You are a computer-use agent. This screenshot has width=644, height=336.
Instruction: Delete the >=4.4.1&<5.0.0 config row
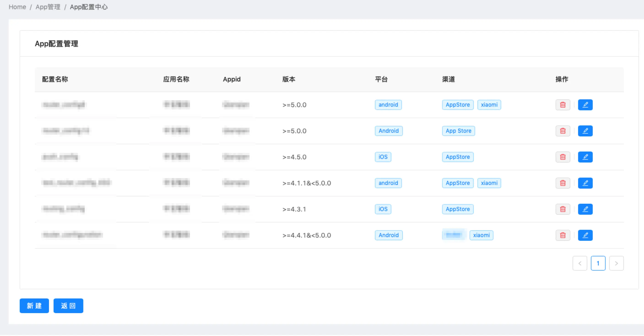[x=563, y=236]
